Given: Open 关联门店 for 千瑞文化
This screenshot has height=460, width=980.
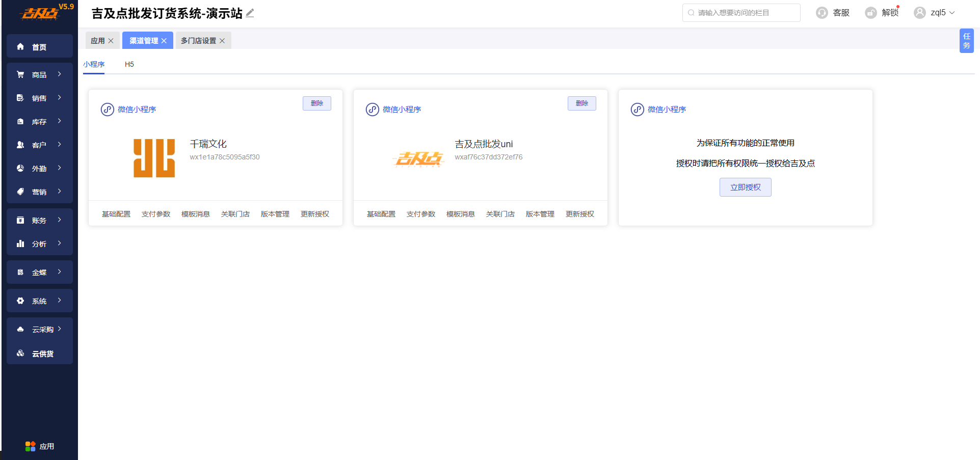Looking at the screenshot, I should click(235, 214).
